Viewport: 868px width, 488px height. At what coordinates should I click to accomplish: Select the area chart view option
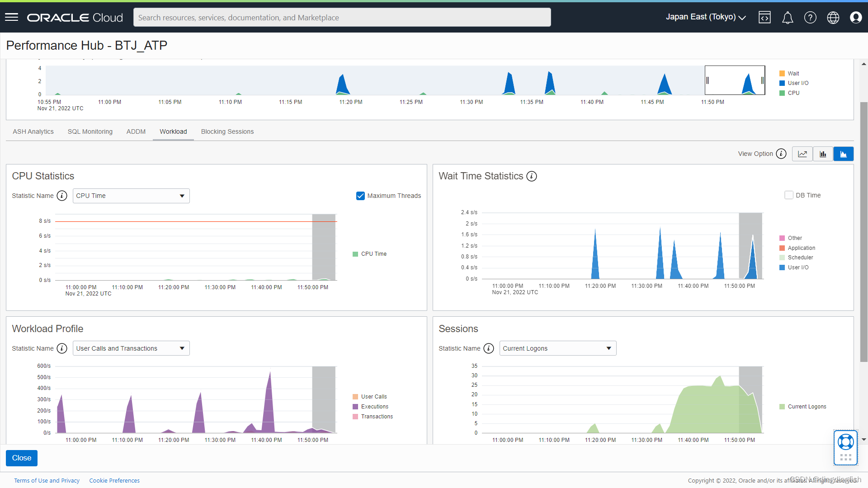(844, 154)
